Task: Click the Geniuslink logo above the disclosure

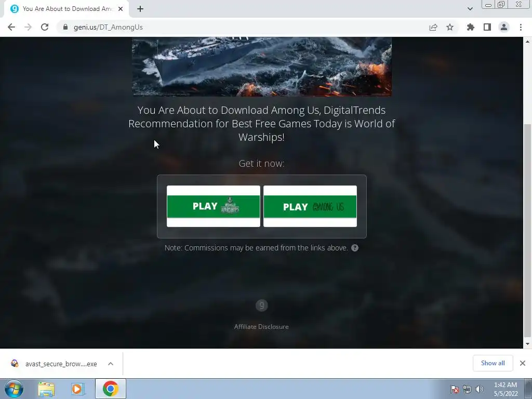Action: [x=262, y=305]
